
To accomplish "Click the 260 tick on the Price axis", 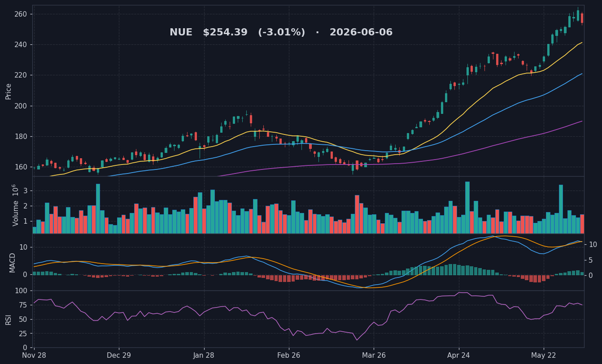I will point(21,14).
